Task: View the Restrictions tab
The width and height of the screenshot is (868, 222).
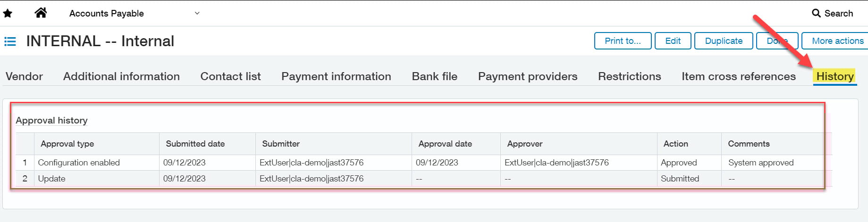Action: point(629,76)
